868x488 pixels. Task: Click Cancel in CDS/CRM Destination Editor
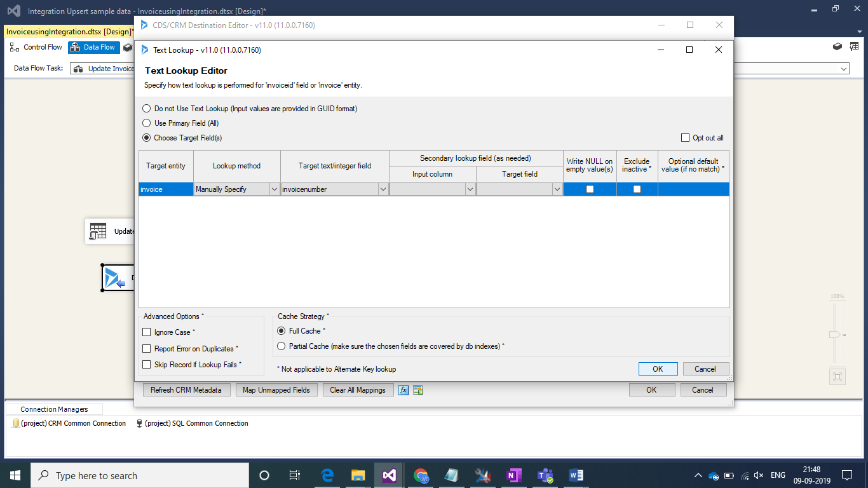coord(703,390)
